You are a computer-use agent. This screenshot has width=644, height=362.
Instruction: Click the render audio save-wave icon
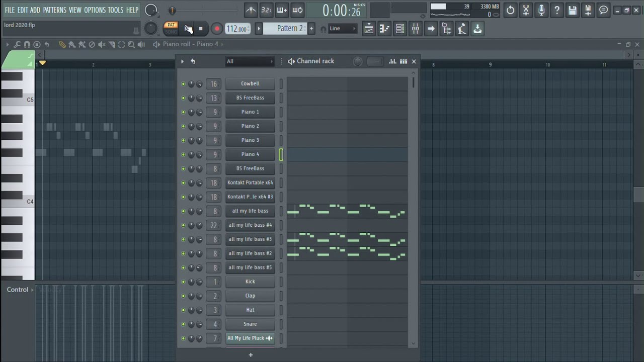(588, 10)
